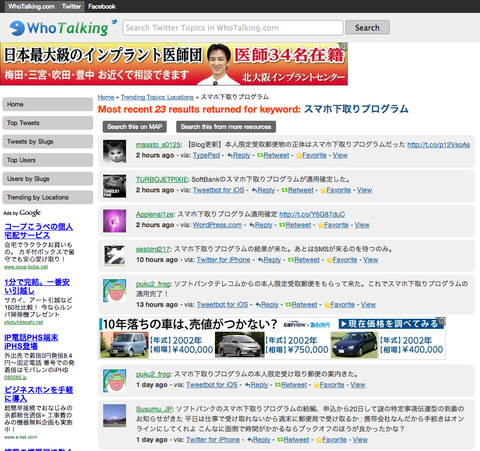The width and height of the screenshot is (480, 451).
Task: Open puku2_frog avatar on 13 hours ago tweet
Action: coord(114,291)
